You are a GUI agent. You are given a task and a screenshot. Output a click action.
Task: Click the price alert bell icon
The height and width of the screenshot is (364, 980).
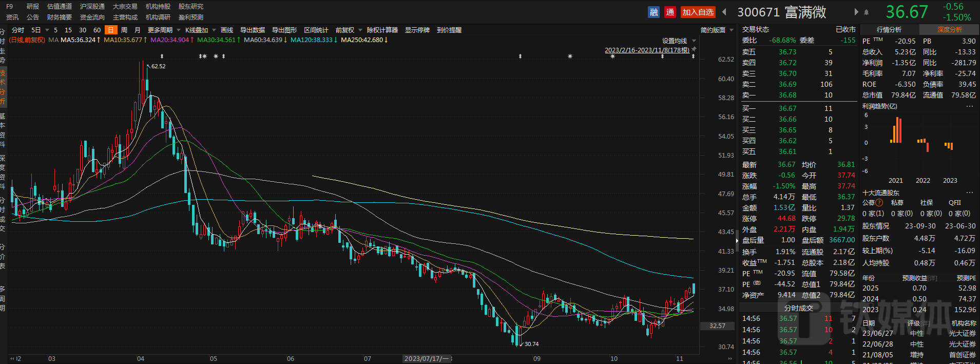(x=867, y=12)
